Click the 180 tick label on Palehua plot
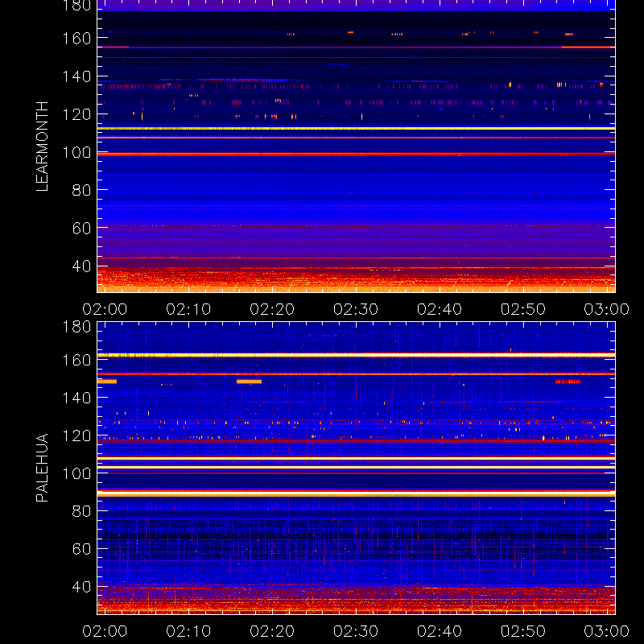Viewport: 644px width, 644px height. coord(76,327)
